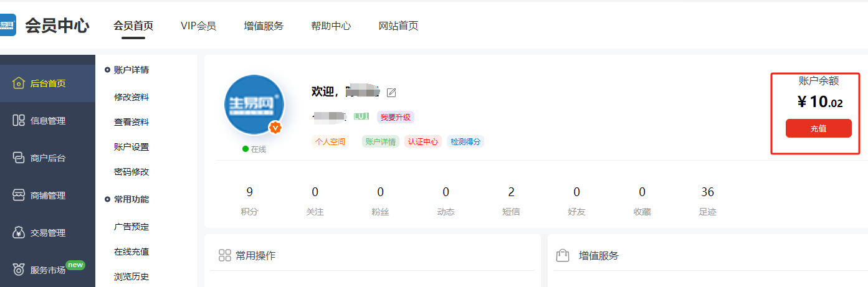
Task: Click the 交易管理 money bag icon
Action: 19,233
